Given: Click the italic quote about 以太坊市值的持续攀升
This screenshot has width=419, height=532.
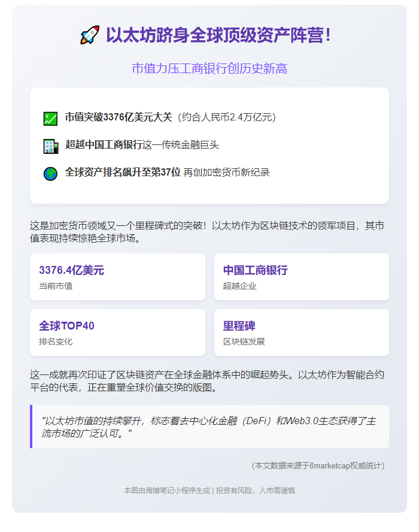Looking at the screenshot, I should point(208,427).
